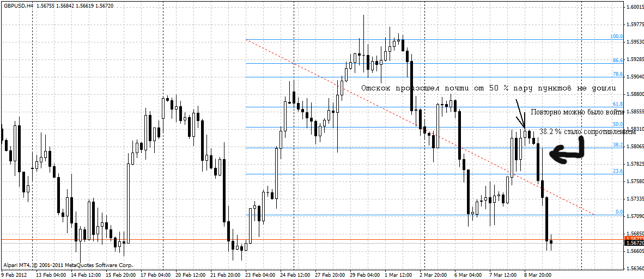This screenshot has width=644, height=279.
Task: Select the 100.0 Fibonacci level label
Action: click(x=616, y=37)
